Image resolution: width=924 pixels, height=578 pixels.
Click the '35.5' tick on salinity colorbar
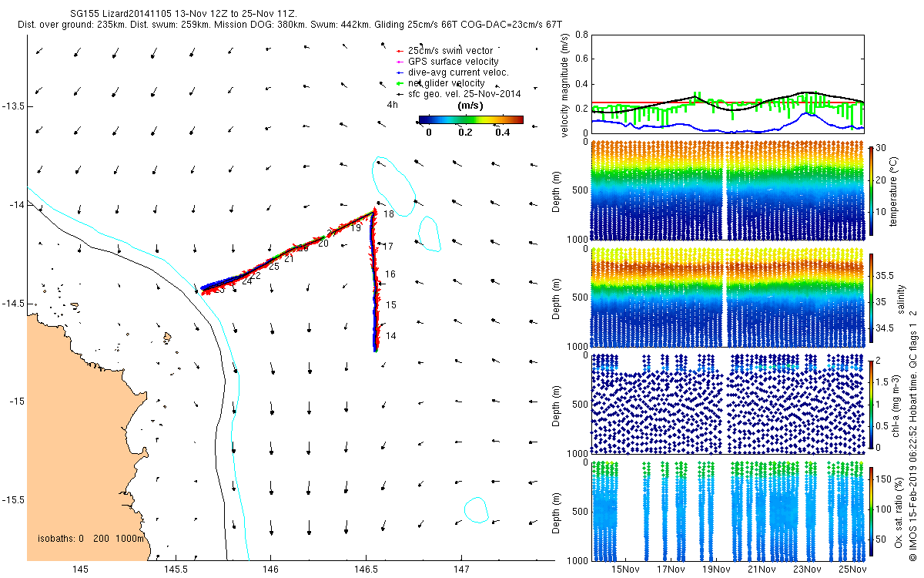[x=885, y=275]
